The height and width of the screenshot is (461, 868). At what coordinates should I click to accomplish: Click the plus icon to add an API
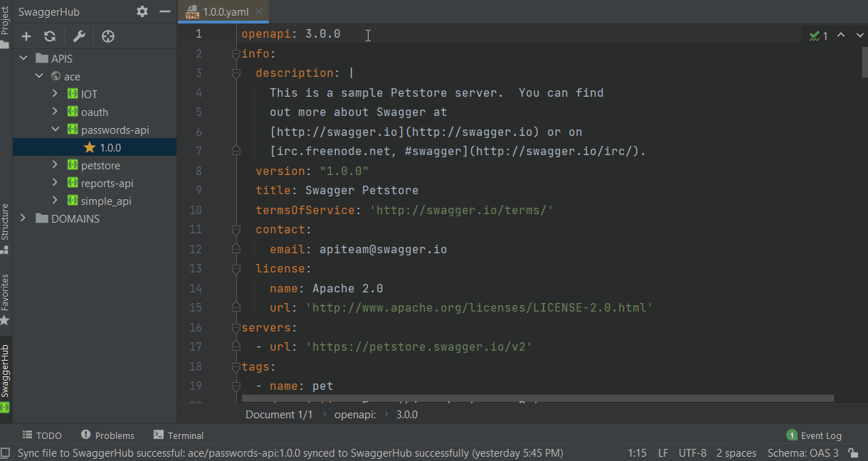[26, 36]
